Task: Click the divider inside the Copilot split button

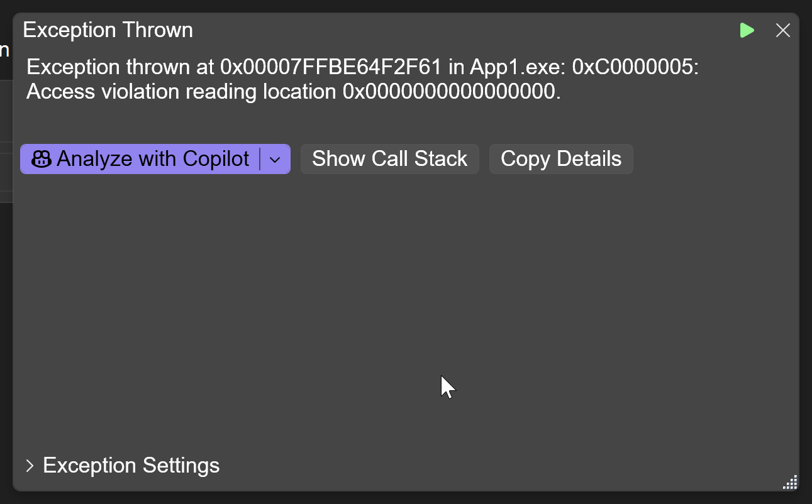Action: click(x=260, y=159)
